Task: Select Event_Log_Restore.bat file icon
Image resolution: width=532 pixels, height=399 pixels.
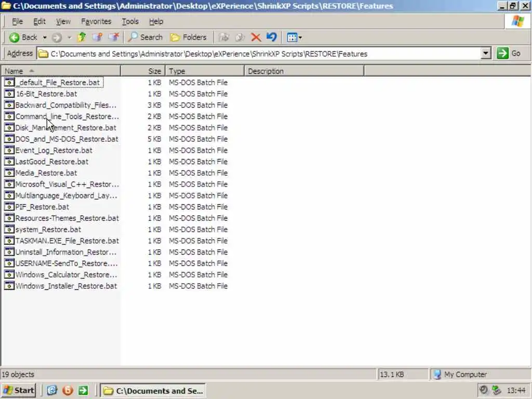Action: pos(9,150)
